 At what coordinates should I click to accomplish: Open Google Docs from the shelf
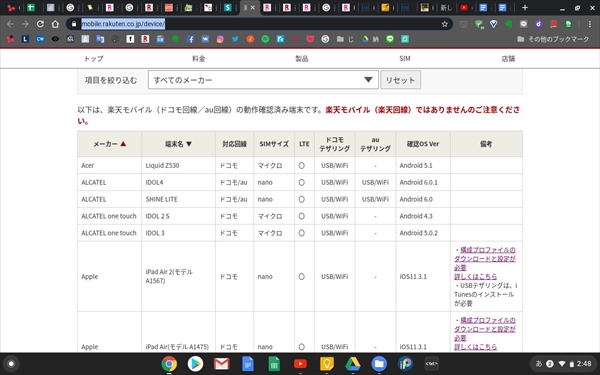pos(248,364)
